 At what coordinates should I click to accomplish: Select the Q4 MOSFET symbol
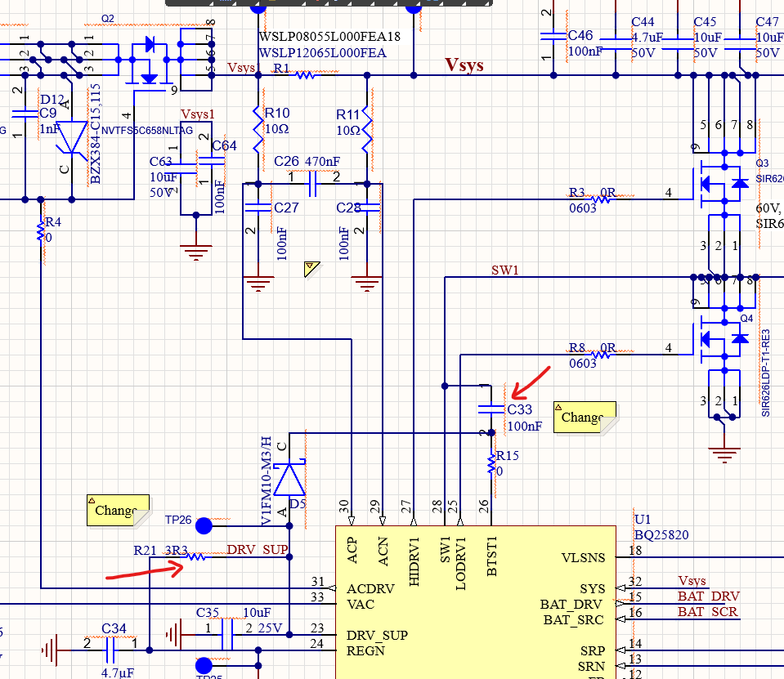tap(720, 339)
